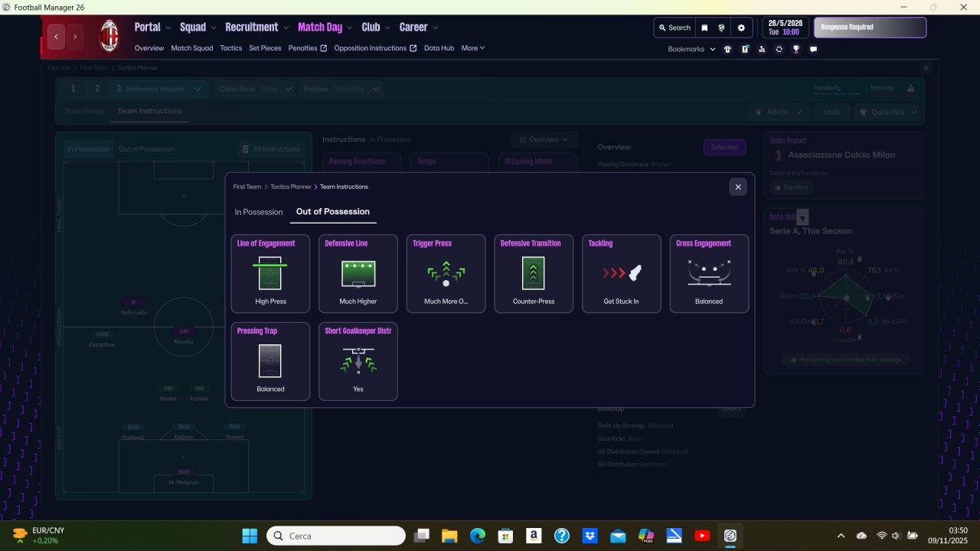Go back with the left arrow button
980x551 pixels.
[x=56, y=36]
